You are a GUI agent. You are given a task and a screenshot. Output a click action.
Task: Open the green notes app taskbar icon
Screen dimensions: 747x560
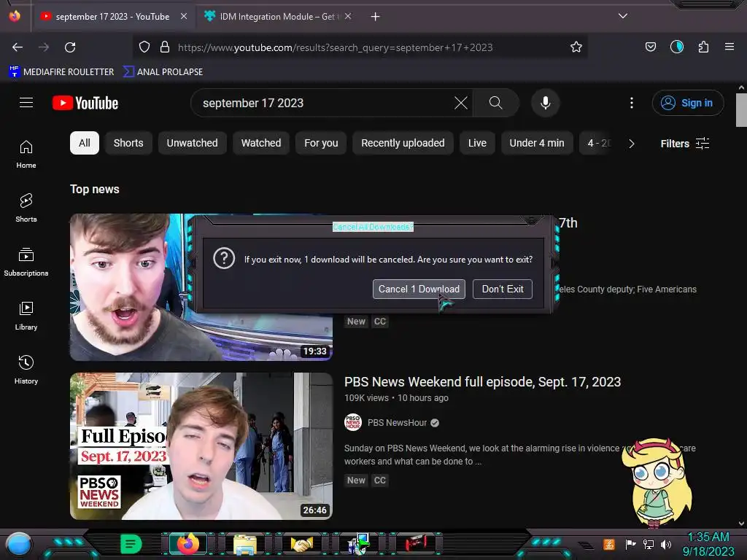[131, 544]
